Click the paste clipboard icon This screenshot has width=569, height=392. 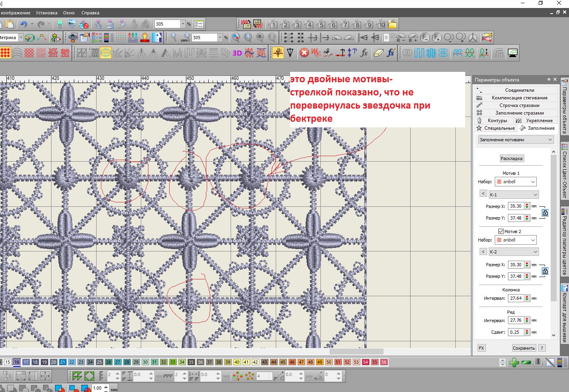pos(9,24)
